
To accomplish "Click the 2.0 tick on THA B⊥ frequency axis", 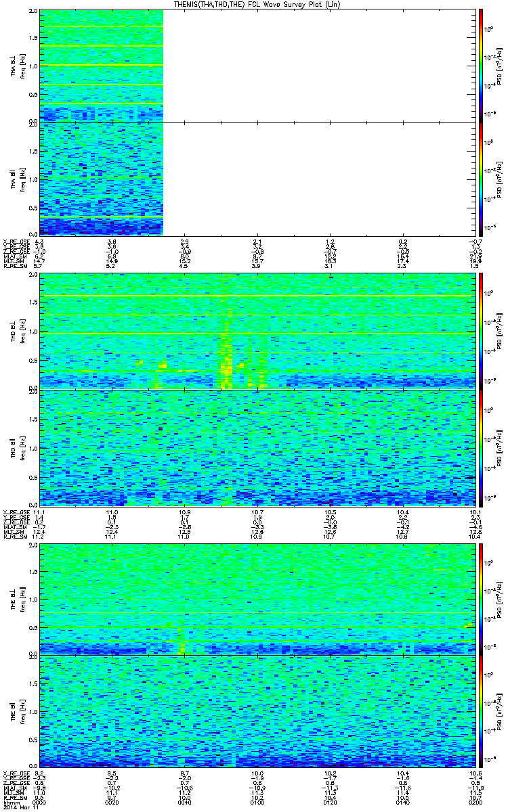I will tap(34, 12).
